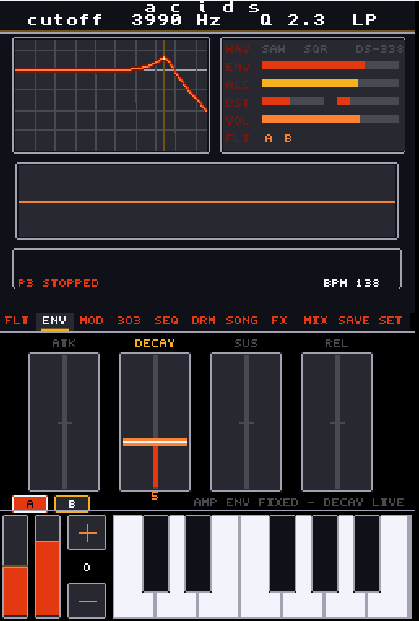Click the first DST distortion bar
Viewport: 419px width, 621px height.
tap(293, 101)
